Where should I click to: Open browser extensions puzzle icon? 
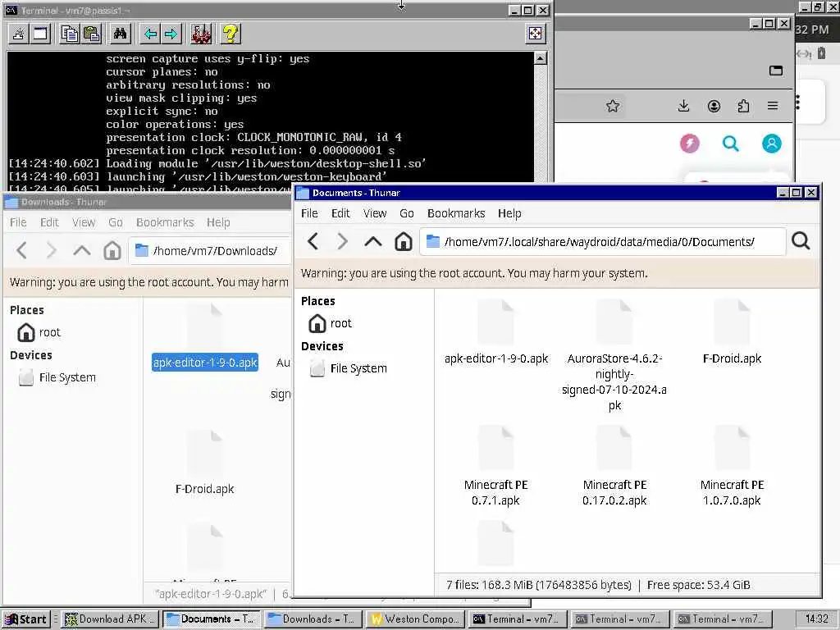[743, 106]
